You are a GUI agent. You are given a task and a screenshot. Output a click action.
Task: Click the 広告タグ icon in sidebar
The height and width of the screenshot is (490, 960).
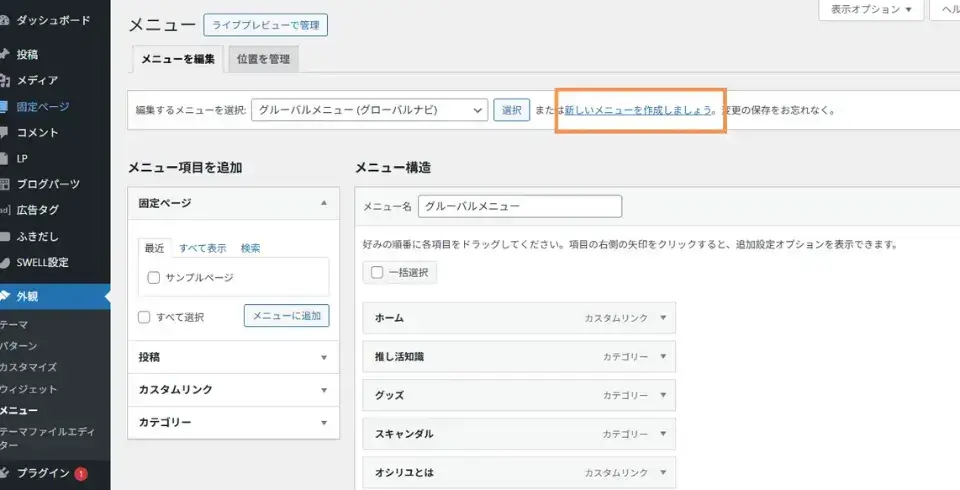5,210
